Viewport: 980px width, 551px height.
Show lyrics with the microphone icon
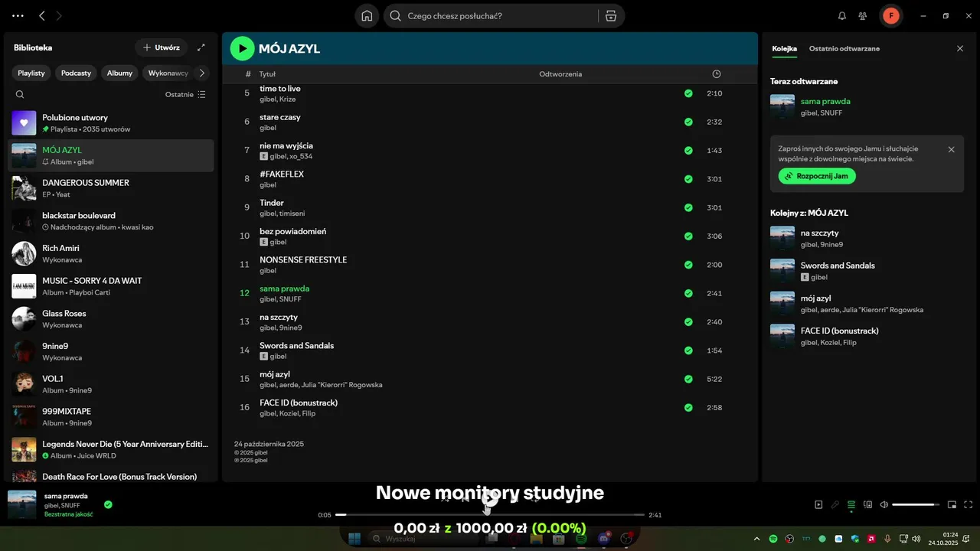coord(835,505)
